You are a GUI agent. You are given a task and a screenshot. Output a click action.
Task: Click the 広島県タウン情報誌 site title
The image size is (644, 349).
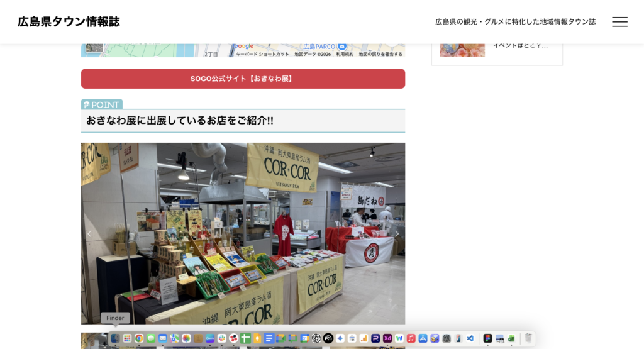pyautogui.click(x=69, y=22)
